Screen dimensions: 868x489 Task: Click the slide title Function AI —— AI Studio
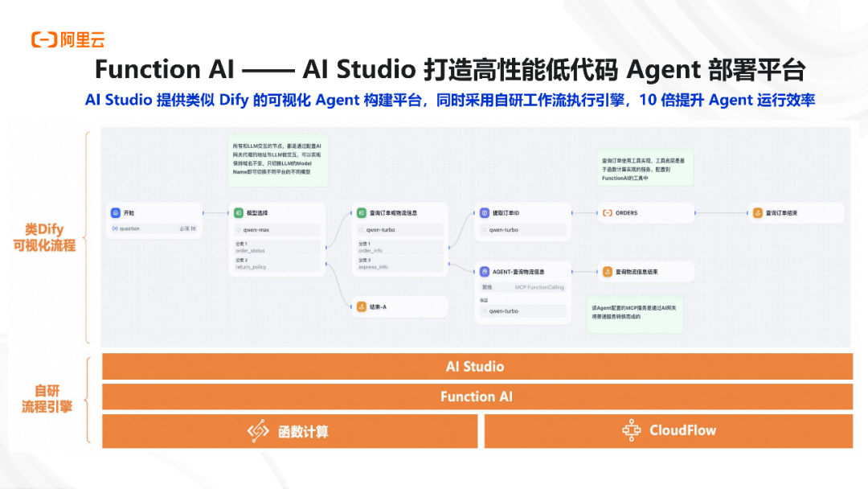[x=449, y=69]
